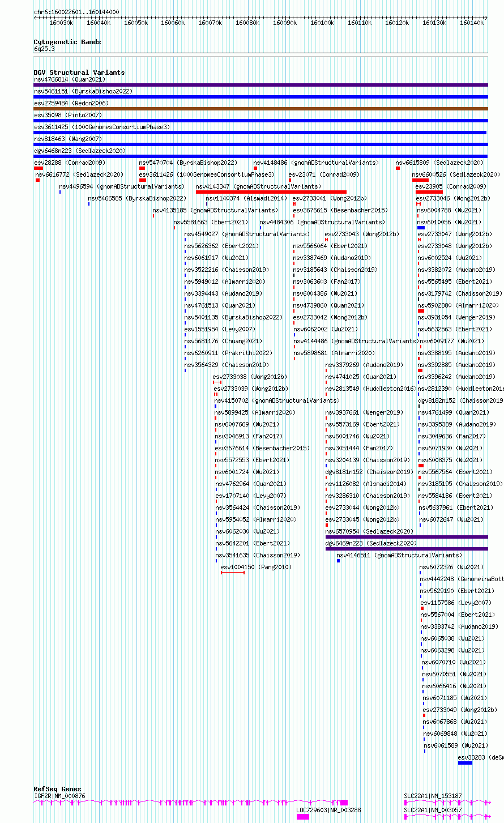The height and width of the screenshot is (823, 504).
Task: Select nsv5581663 (Ebert2021) label
Action: 211,222
